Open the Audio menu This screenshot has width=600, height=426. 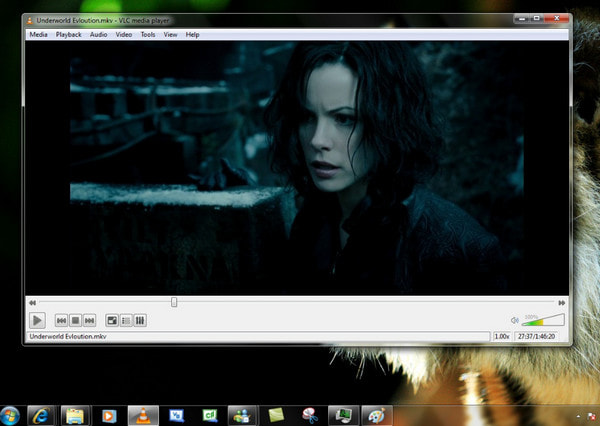click(98, 34)
